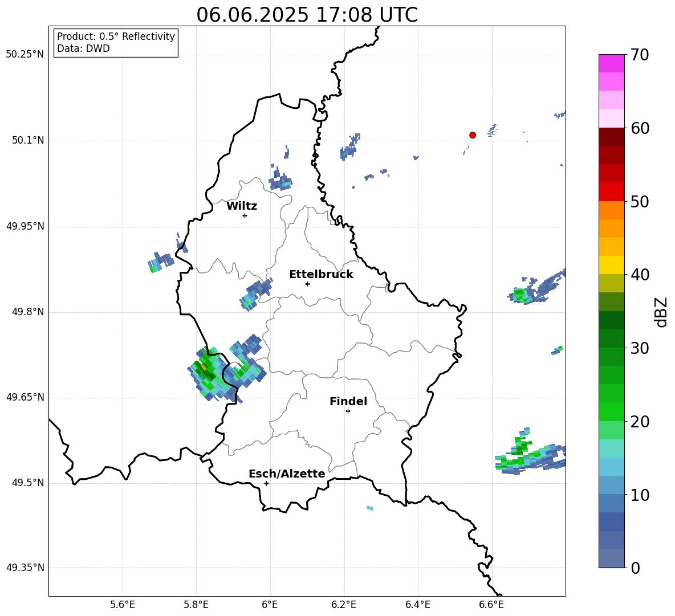The height and width of the screenshot is (616, 675).
Task: Click the 50 value on colorbar
Action: [x=640, y=202]
